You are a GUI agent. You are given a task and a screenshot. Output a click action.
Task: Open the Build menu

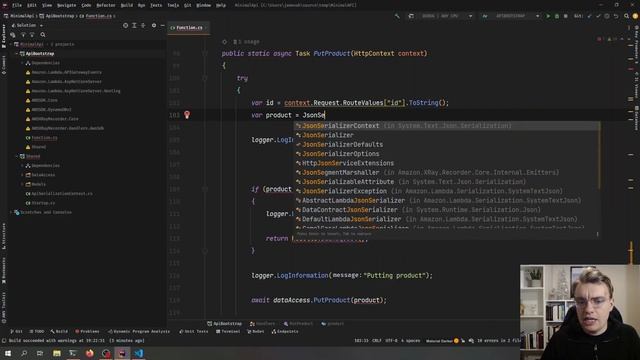(127, 5)
